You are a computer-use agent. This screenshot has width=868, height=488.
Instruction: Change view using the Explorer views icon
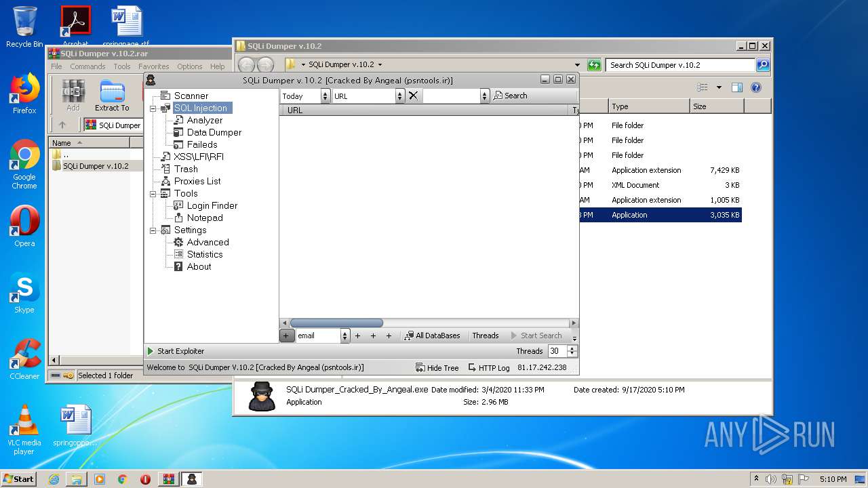(703, 87)
